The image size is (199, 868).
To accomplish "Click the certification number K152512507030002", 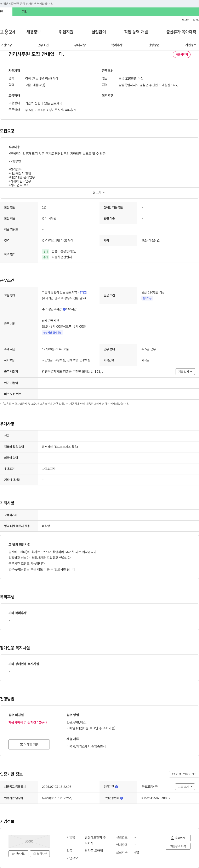I will coord(156,798).
